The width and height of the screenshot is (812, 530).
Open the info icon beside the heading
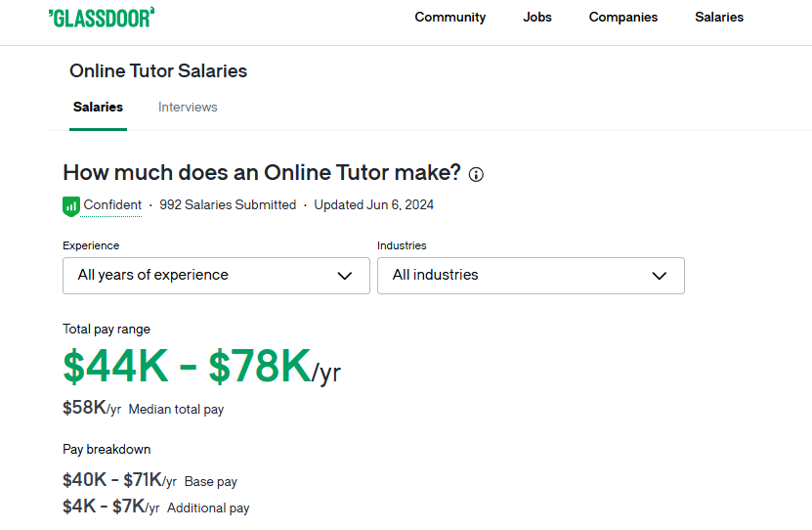[x=476, y=175]
